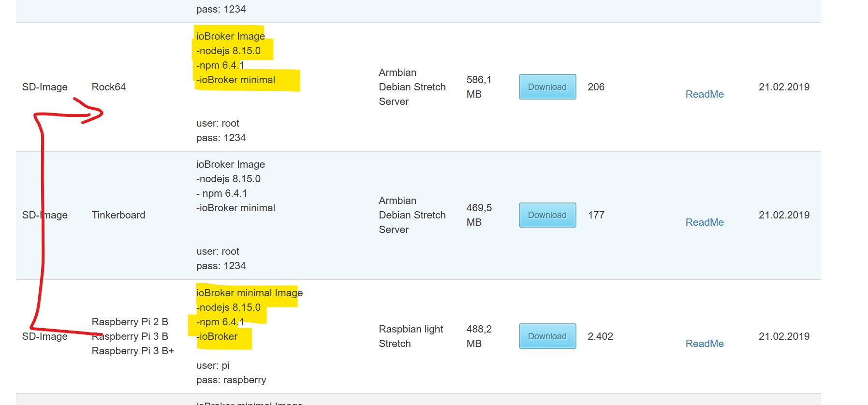Click the Download button for Rock64
The width and height of the screenshot is (868, 405).
pos(547,87)
